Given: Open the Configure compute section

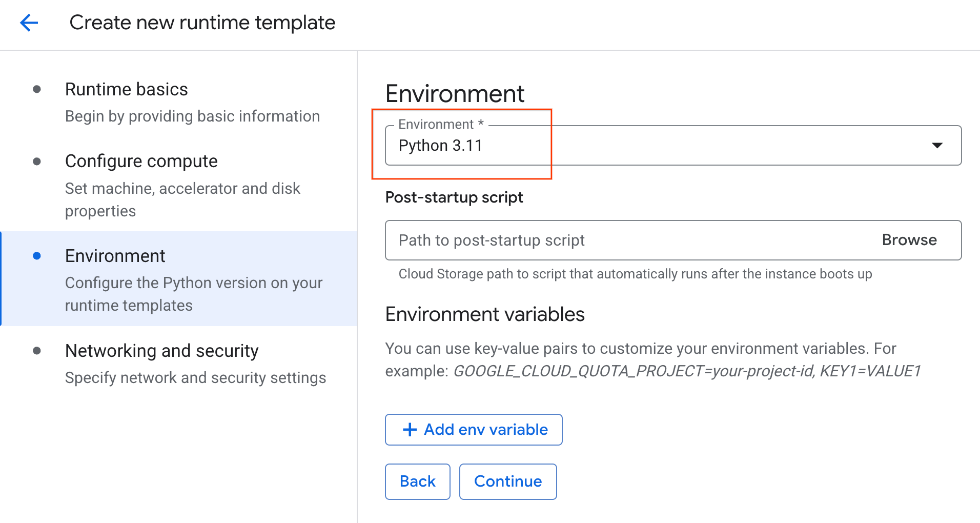Looking at the screenshot, I should coord(141,161).
